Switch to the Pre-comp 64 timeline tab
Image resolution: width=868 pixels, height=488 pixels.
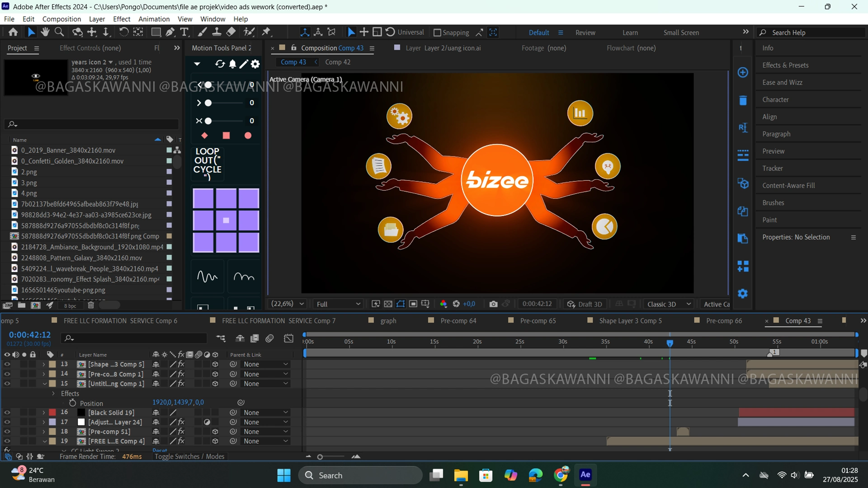(x=458, y=321)
